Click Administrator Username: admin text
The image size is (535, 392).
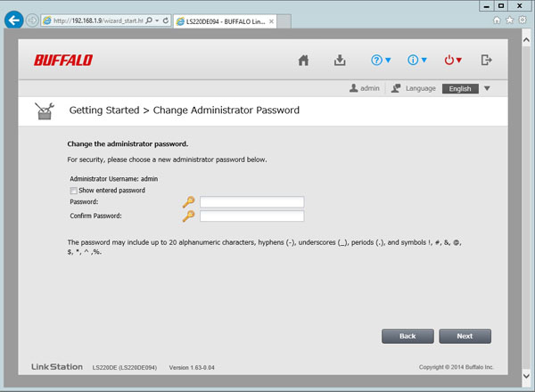pyautogui.click(x=114, y=178)
